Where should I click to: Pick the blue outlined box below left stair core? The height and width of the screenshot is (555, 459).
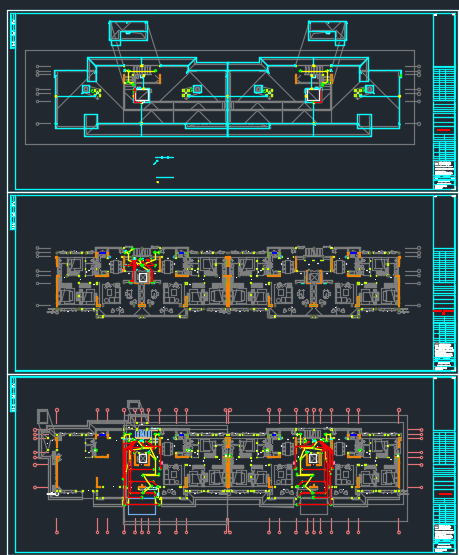click(142, 506)
